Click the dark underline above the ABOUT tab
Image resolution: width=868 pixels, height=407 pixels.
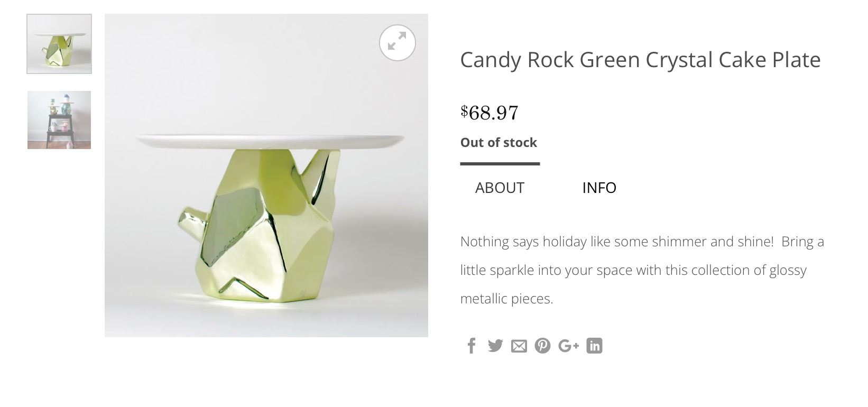500,164
